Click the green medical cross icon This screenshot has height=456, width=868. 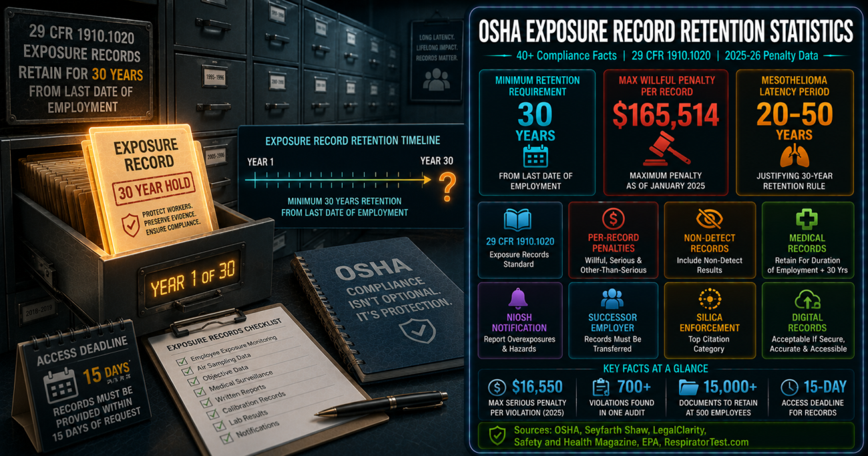(x=807, y=219)
